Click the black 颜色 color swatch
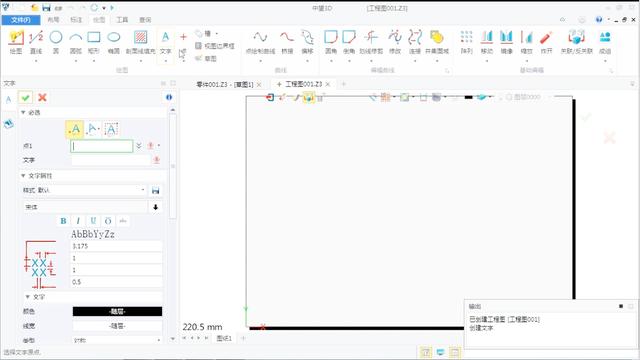The image size is (640, 360). pos(118,311)
